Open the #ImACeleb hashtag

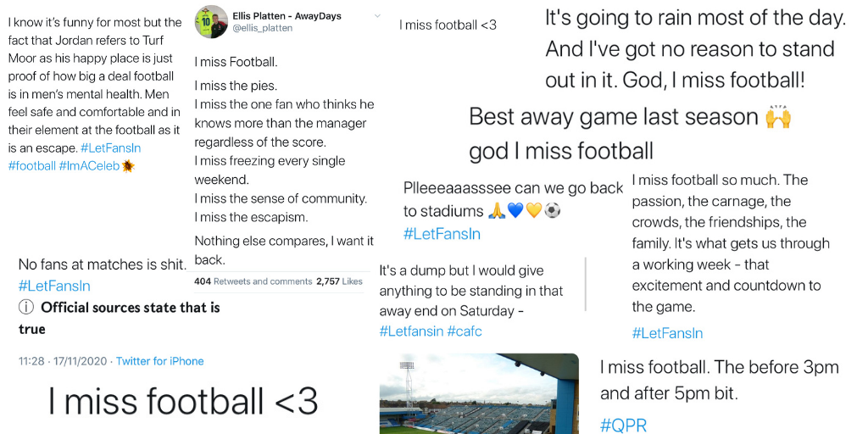pos(89,165)
